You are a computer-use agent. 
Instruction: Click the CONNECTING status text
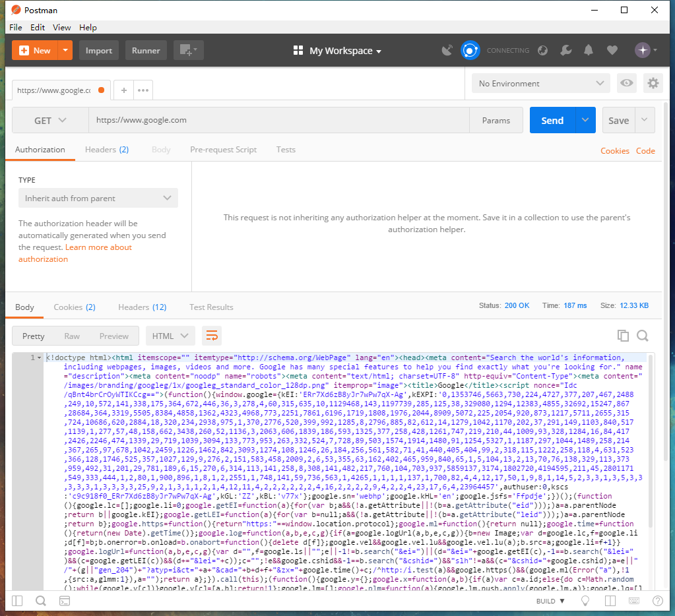coord(508,50)
